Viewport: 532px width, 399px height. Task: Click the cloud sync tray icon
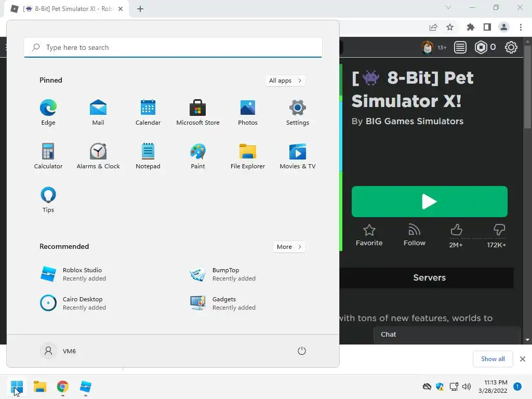pyautogui.click(x=427, y=387)
